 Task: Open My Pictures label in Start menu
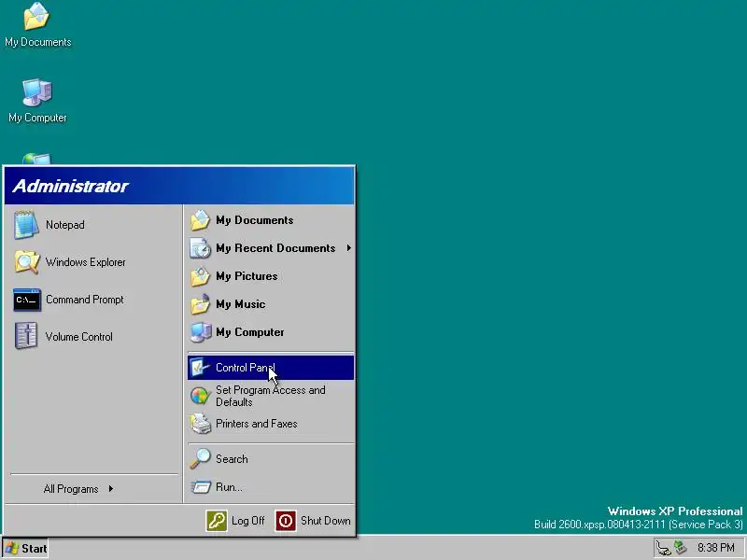247,276
